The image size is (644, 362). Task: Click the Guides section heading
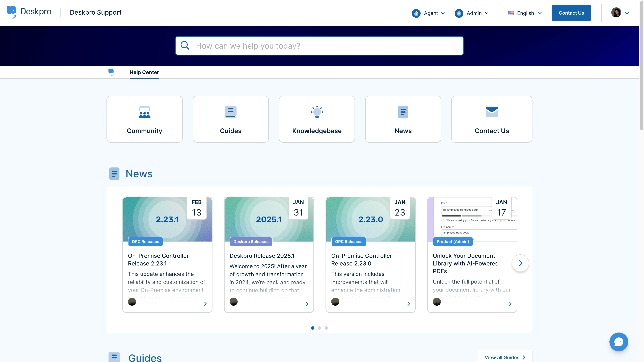(145, 358)
